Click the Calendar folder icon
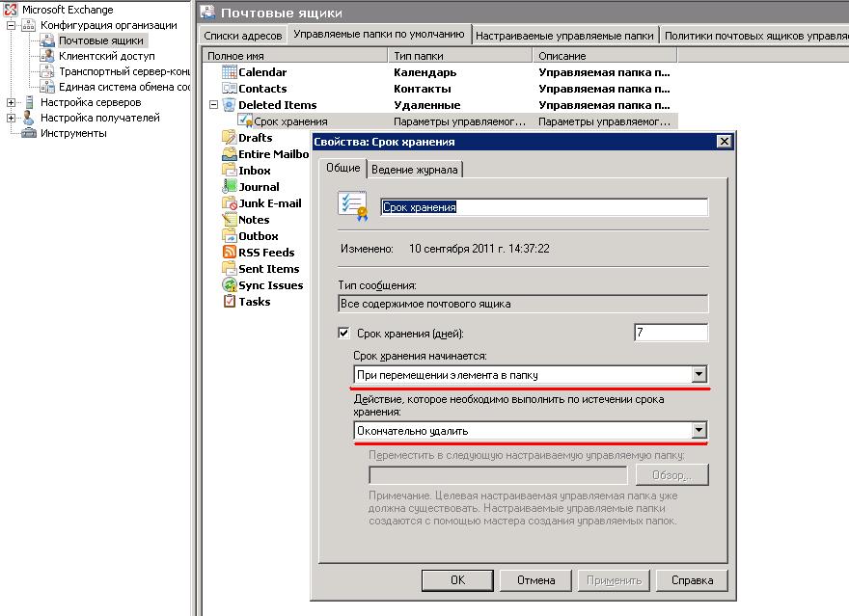This screenshot has height=616, width=849. 230,72
